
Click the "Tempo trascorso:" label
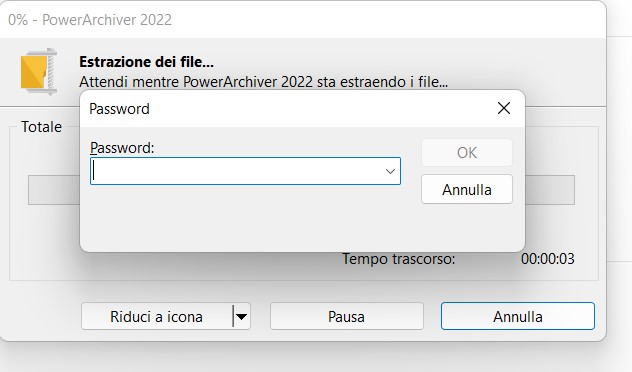399,259
